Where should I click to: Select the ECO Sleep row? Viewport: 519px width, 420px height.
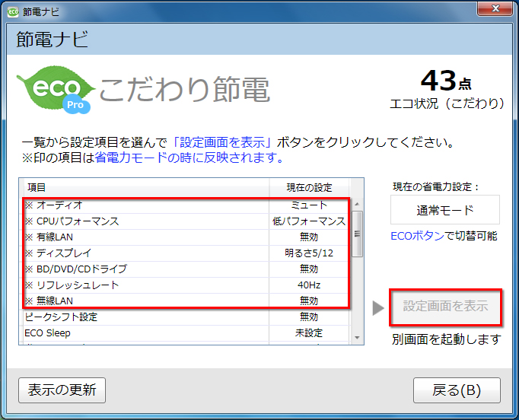click(186, 333)
